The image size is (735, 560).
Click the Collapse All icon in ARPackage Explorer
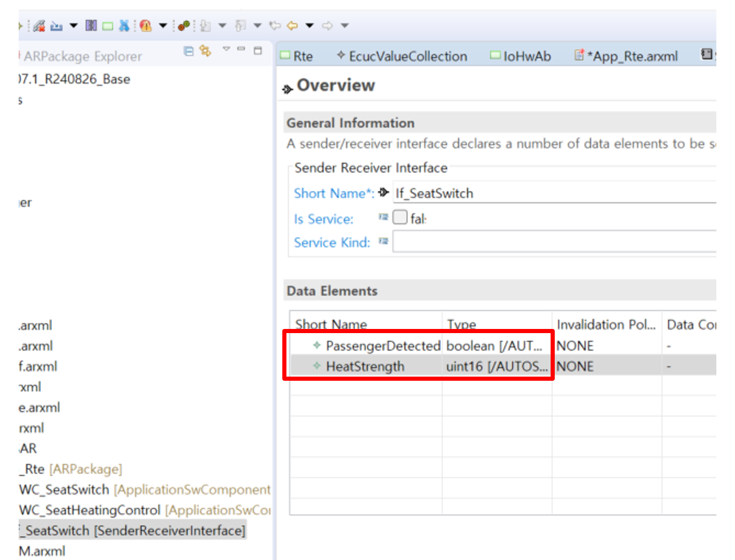pyautogui.click(x=189, y=51)
